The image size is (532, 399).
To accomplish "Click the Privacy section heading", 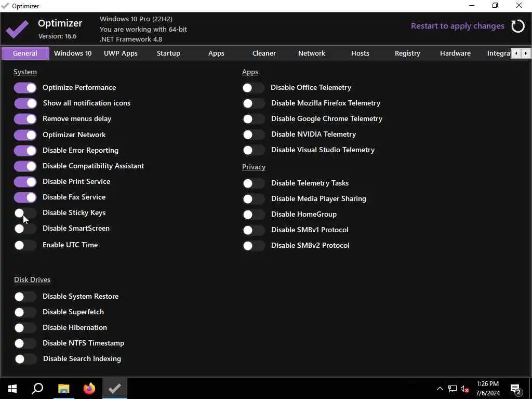I will 254,167.
